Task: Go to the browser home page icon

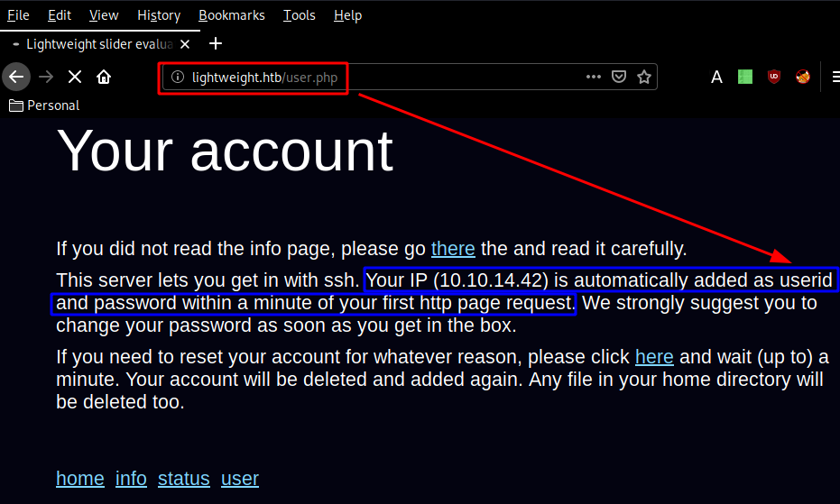Action: [104, 77]
